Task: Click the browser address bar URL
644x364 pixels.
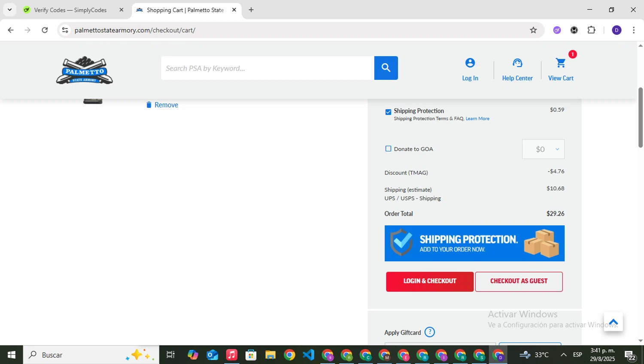Action: click(135, 30)
